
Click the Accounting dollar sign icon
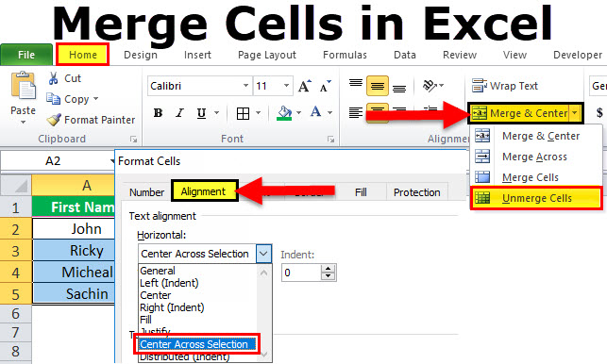pyautogui.click(x=599, y=113)
